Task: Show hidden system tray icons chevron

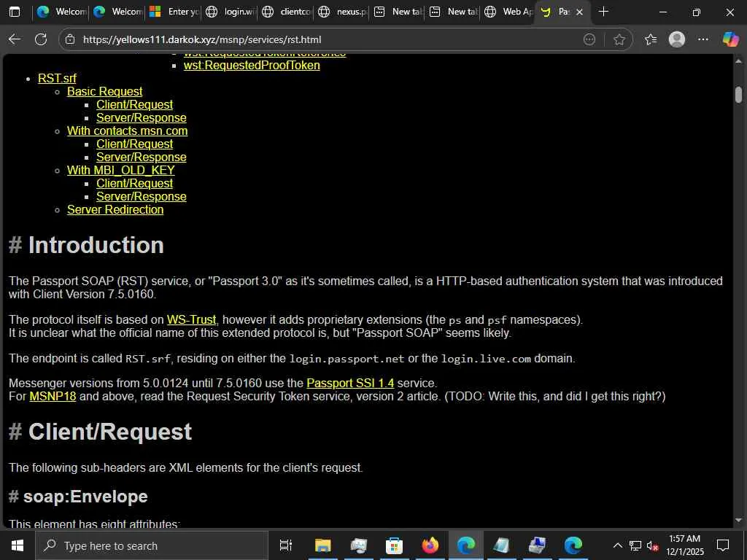Action: (x=617, y=545)
